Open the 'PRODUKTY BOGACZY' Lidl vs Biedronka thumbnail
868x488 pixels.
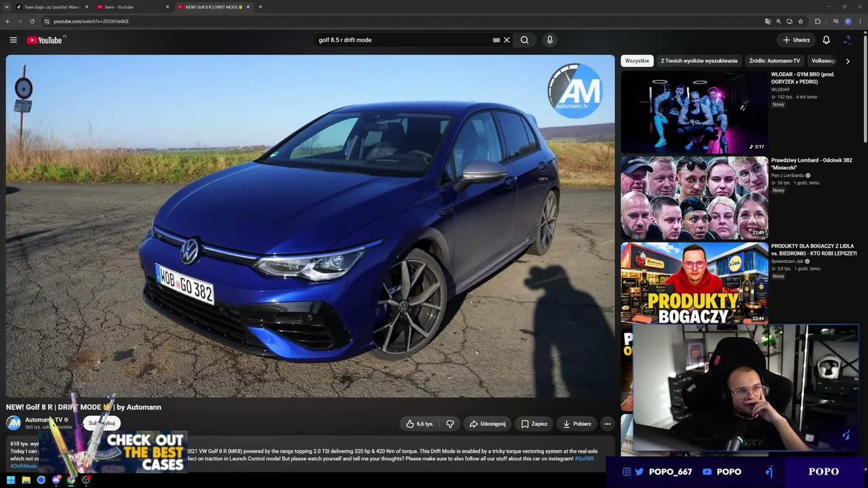coord(694,283)
